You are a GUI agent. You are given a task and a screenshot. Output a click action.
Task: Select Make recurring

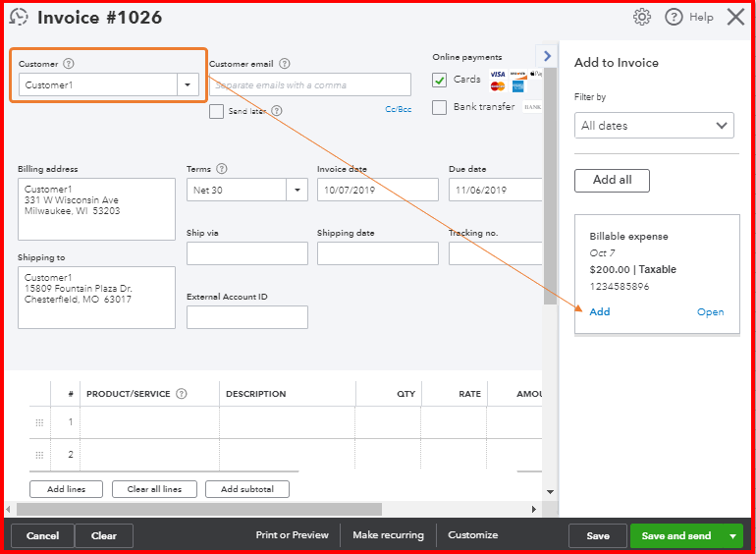pyautogui.click(x=388, y=534)
